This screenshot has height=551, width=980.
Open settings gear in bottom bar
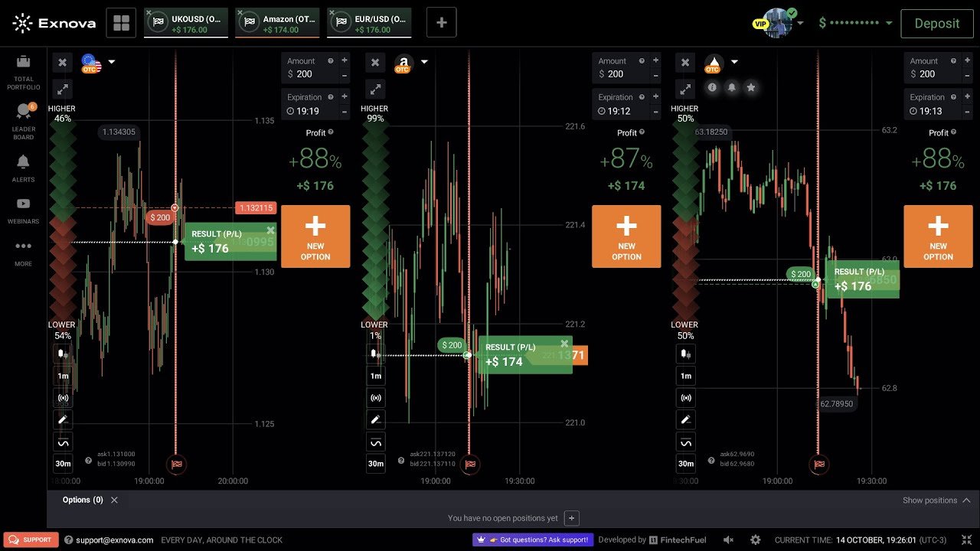(756, 540)
